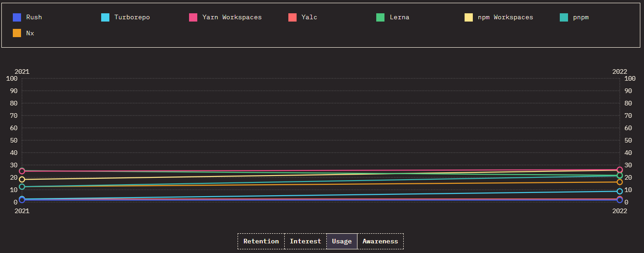Open the Usage tab
This screenshot has height=253, width=644.
[x=342, y=241]
